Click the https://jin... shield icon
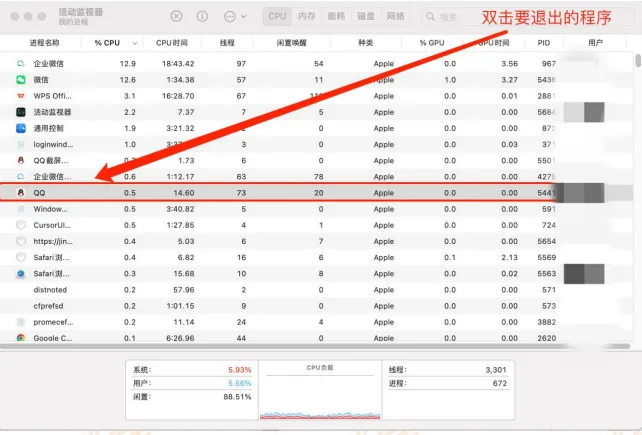Viewport: 642px width, 435px height. pos(20,241)
